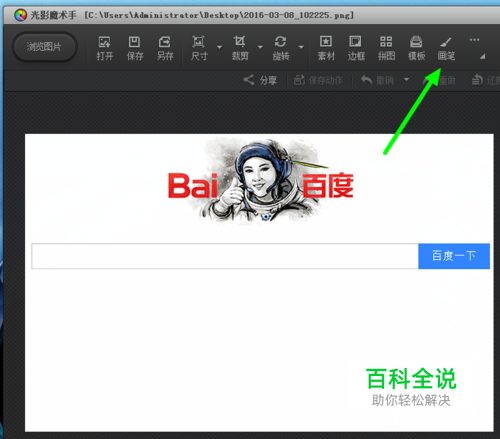Select the 画笔 brush tool
Viewport: 500px width, 439px height.
(x=446, y=48)
